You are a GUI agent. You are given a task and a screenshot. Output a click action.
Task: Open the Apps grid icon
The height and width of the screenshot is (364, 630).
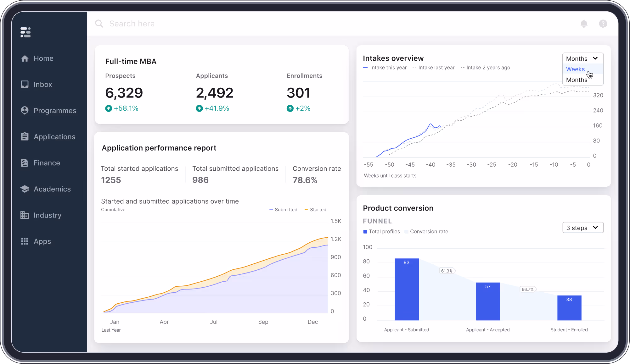click(25, 241)
